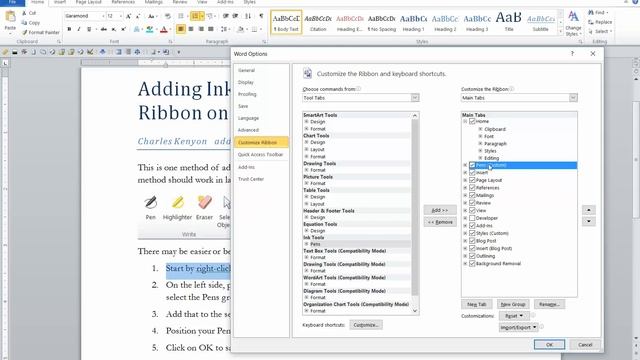
Task: Open the Import/Export dropdown
Action: coord(518,327)
